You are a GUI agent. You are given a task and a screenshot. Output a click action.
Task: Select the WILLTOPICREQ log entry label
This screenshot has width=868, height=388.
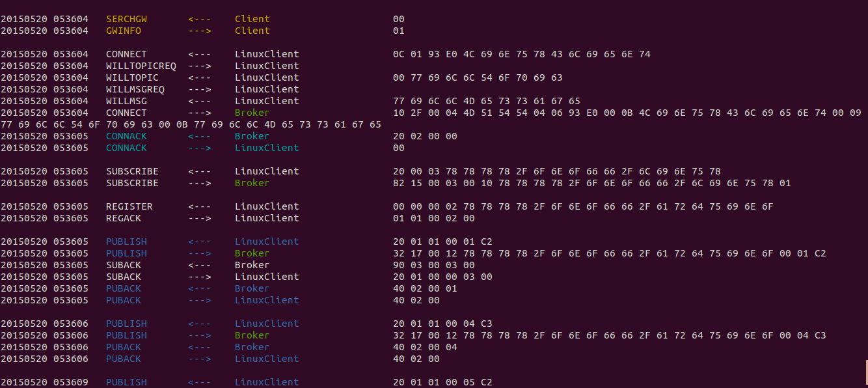[x=141, y=66]
